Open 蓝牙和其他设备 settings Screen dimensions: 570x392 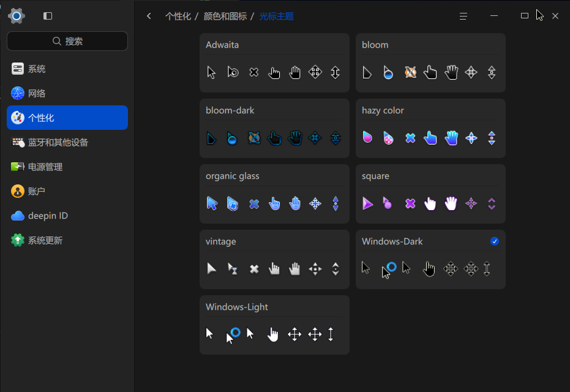tap(67, 142)
